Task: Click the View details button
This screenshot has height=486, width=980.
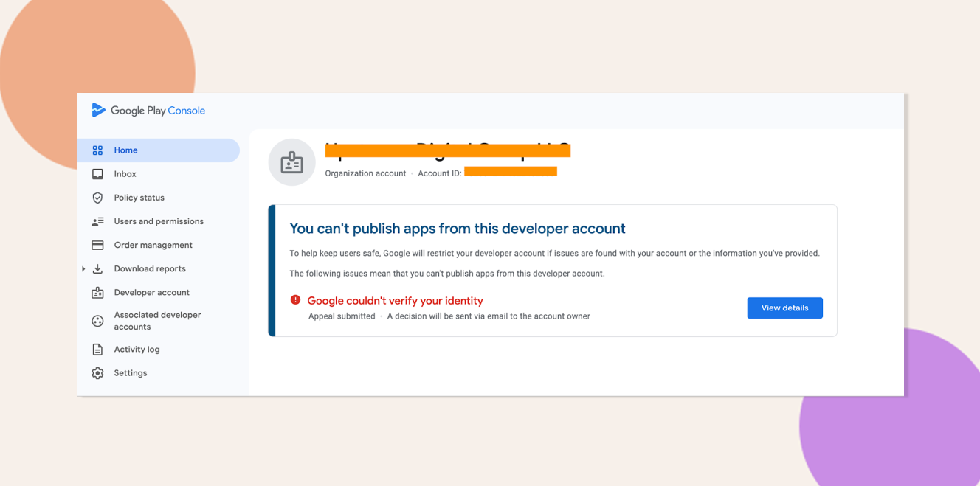Action: pyautogui.click(x=784, y=308)
